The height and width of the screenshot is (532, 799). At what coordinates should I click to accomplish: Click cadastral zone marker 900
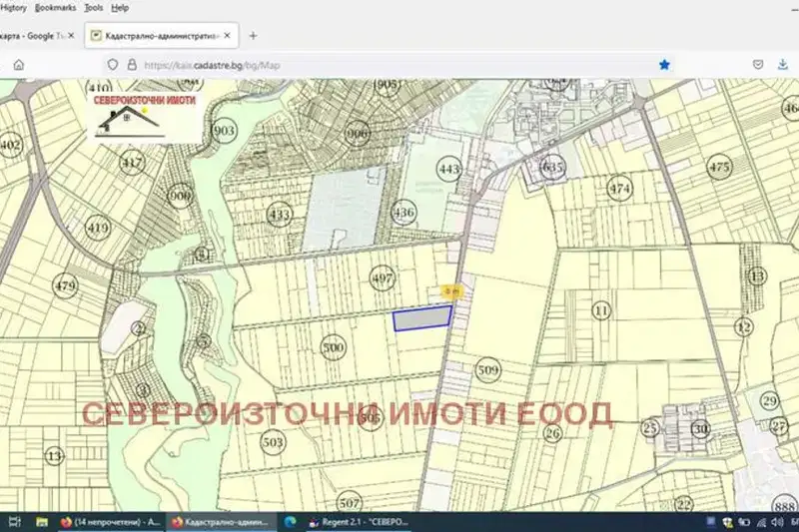(x=180, y=196)
